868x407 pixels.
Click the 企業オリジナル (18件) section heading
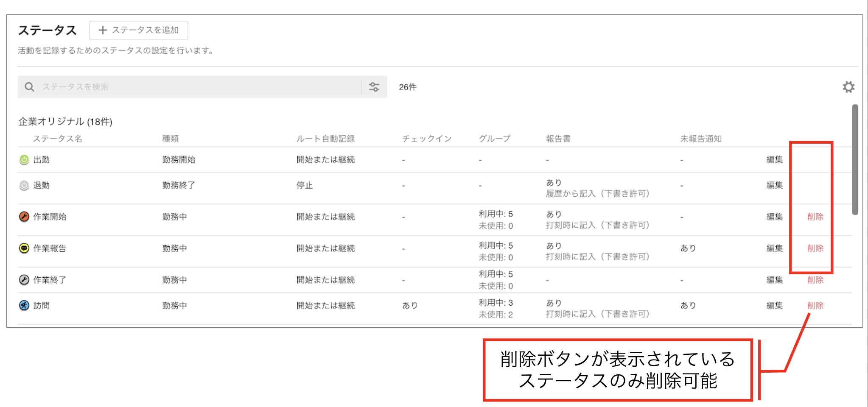pos(65,122)
